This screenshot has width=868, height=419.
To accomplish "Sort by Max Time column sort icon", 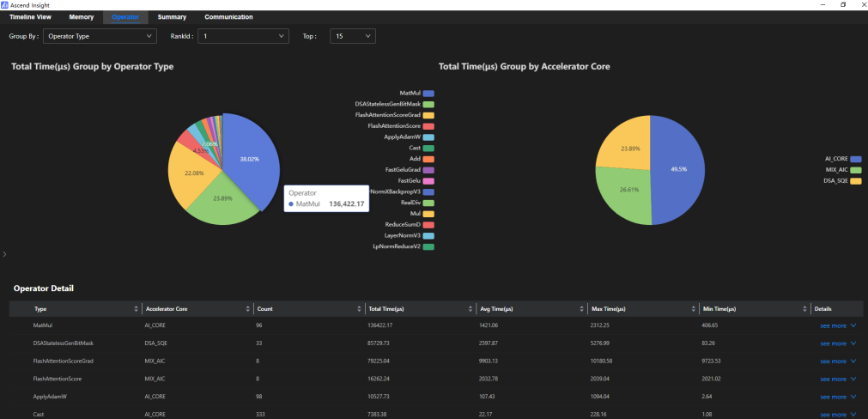I will [x=693, y=309].
